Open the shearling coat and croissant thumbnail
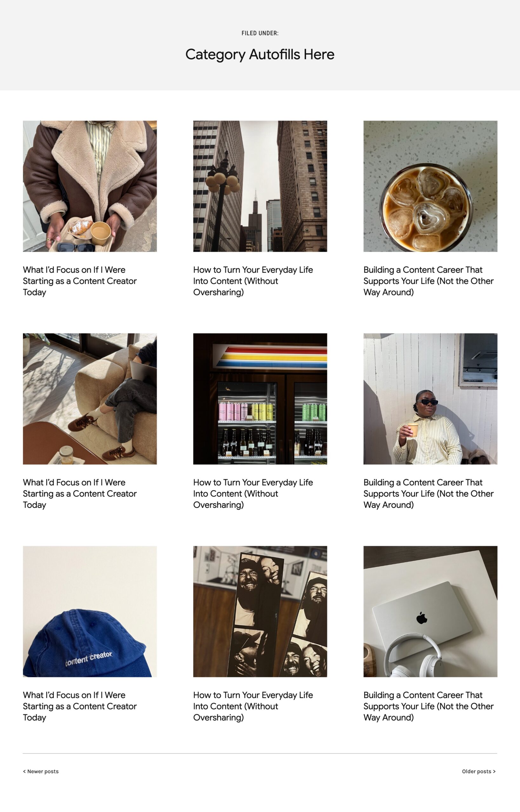The image size is (520, 812). pyautogui.click(x=90, y=186)
